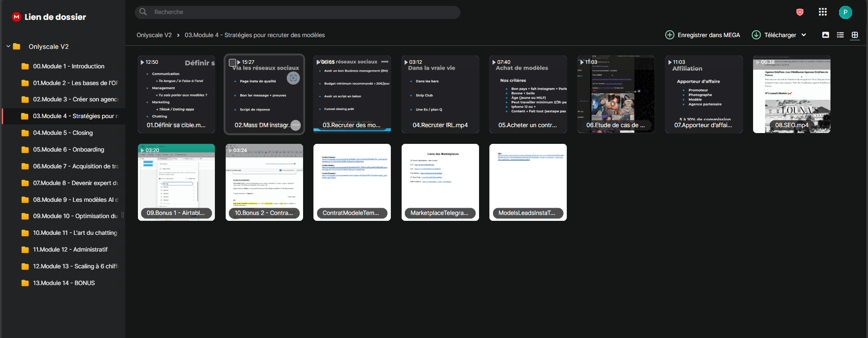Open more options for 02.Mass DM instagram file
Screen dimensions: 868x338
[295, 125]
